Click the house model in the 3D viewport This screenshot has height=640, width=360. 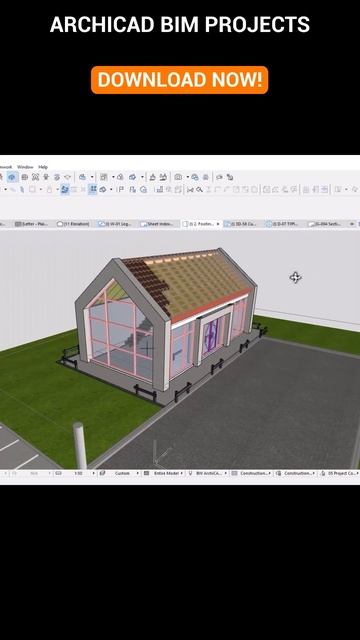[165, 318]
